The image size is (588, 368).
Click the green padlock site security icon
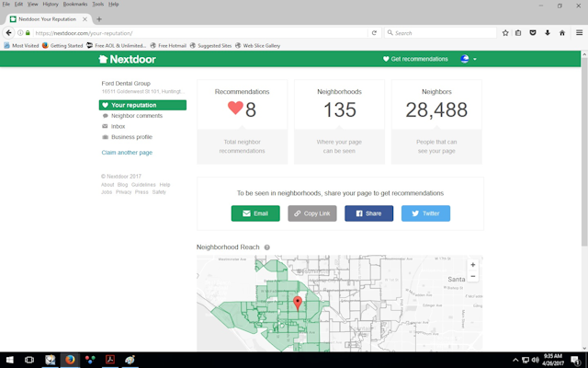(x=28, y=33)
